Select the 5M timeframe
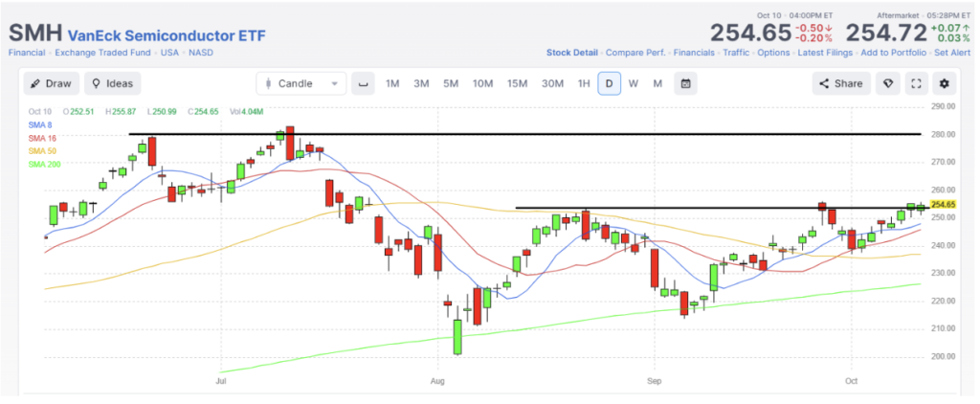Screen dimensions: 980x404 (x=452, y=83)
